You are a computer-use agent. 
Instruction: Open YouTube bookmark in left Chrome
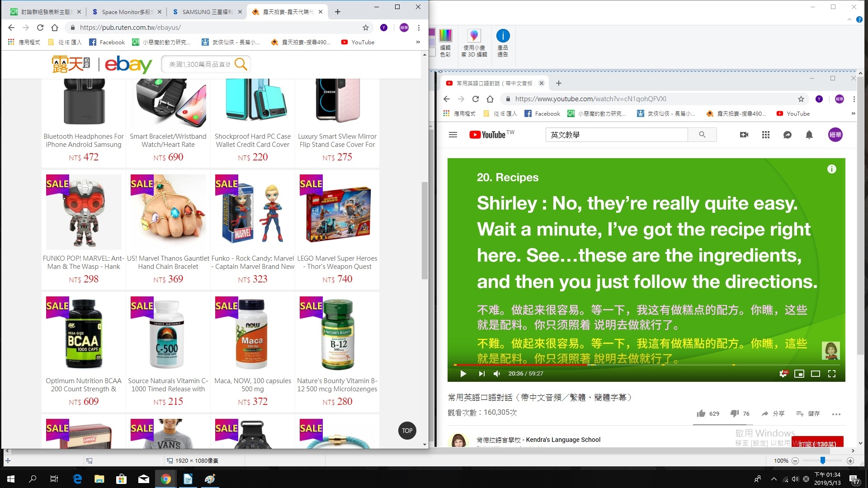tap(358, 42)
